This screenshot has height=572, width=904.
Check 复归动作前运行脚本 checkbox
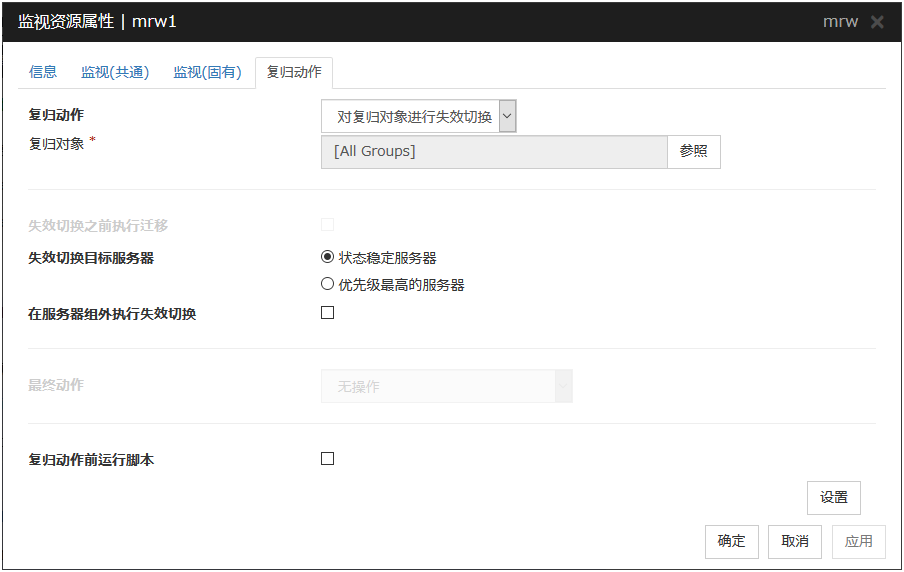327,459
